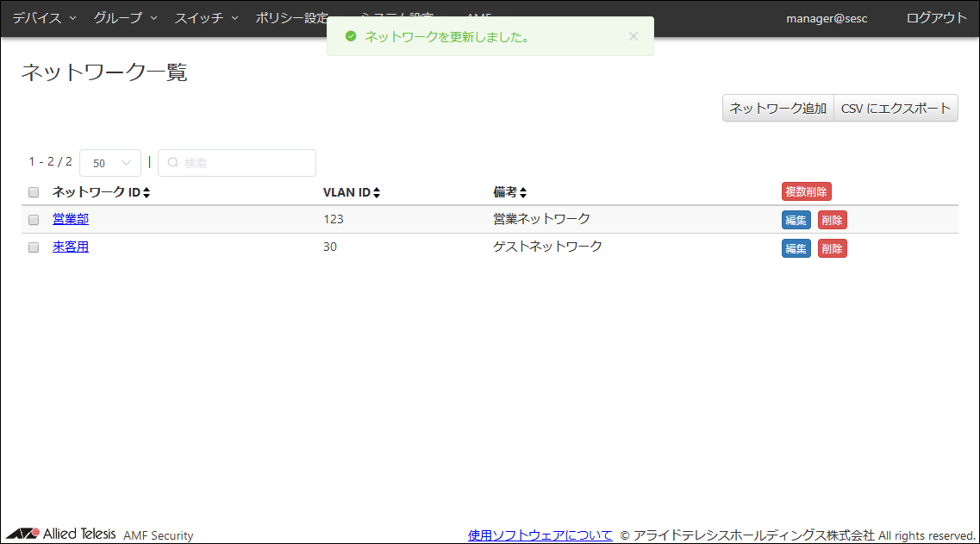This screenshot has height=544, width=980.
Task: Open the rows-per-page 50 dropdown
Action: point(110,163)
